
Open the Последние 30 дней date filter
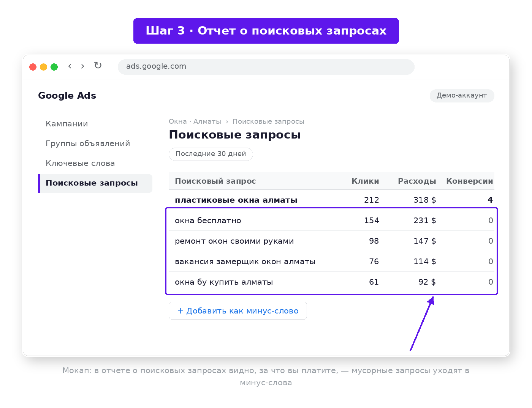(x=211, y=154)
